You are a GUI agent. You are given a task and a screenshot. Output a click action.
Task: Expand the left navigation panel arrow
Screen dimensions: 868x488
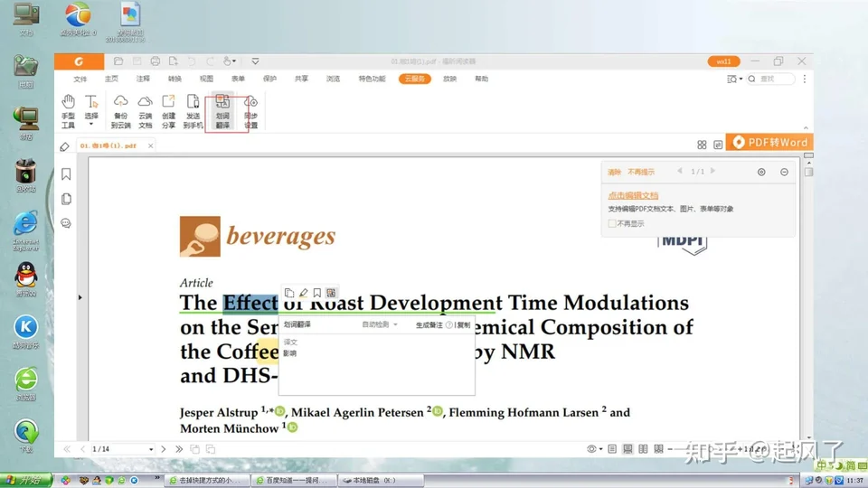(x=80, y=297)
